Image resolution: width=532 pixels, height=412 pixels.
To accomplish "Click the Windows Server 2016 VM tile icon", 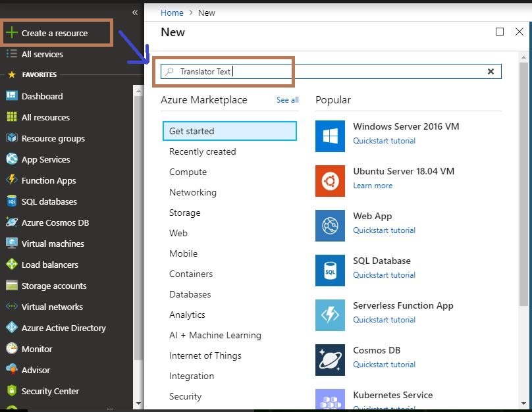I will click(x=330, y=136).
